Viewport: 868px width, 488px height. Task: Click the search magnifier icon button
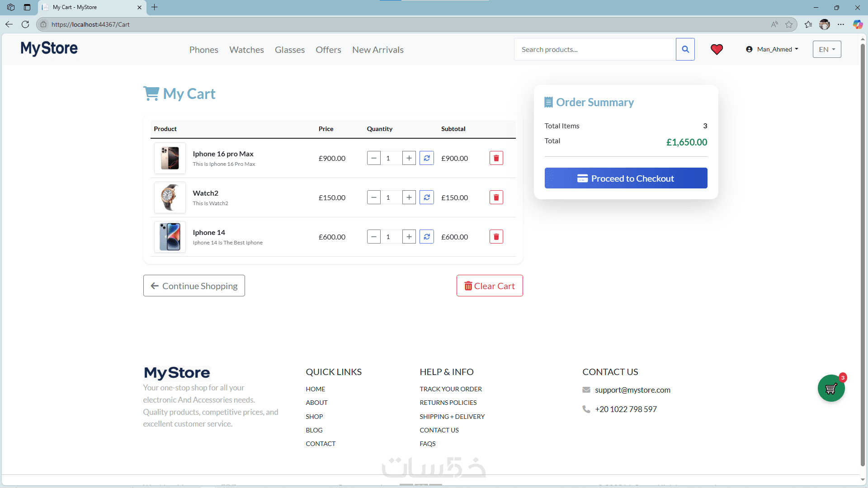point(685,49)
